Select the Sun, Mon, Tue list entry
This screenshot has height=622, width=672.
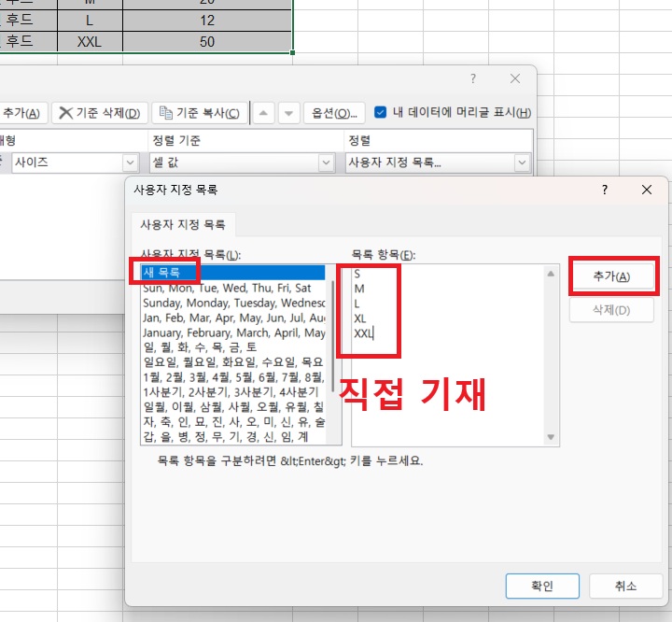pyautogui.click(x=232, y=288)
